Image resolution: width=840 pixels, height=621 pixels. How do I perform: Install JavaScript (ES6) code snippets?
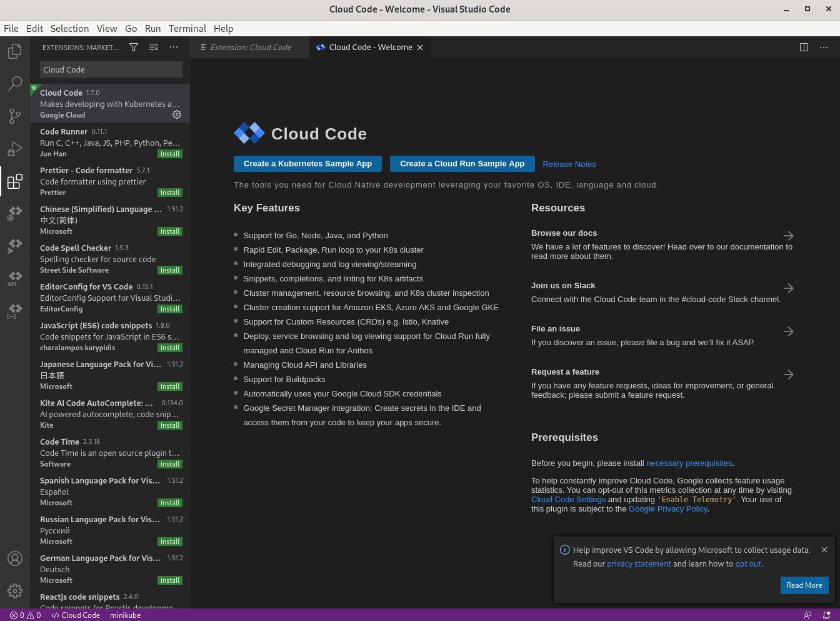[x=170, y=348]
